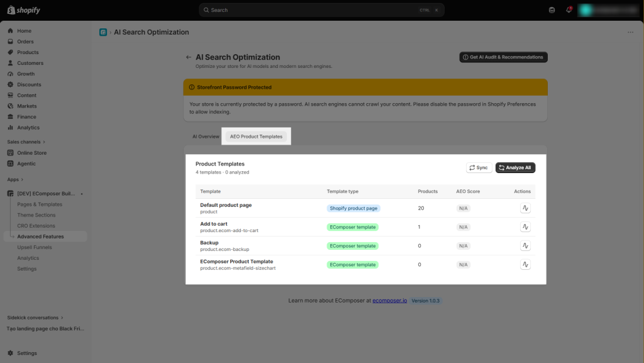
Task: Click the Content sidebar icon
Action: point(10,95)
